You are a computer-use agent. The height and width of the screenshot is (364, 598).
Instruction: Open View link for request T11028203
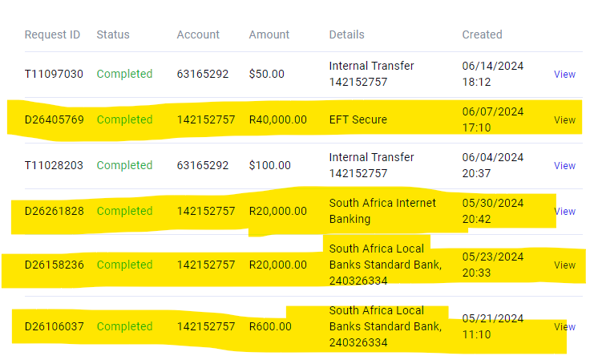click(564, 165)
